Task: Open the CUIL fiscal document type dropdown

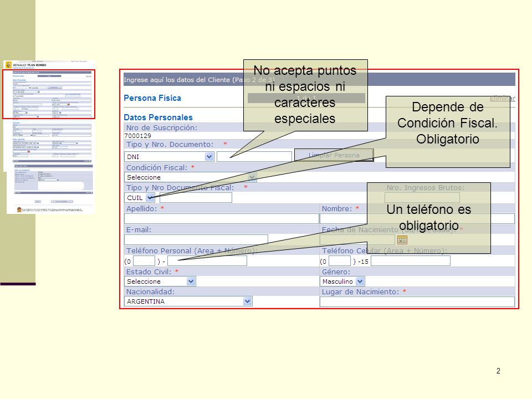Action: (140, 197)
